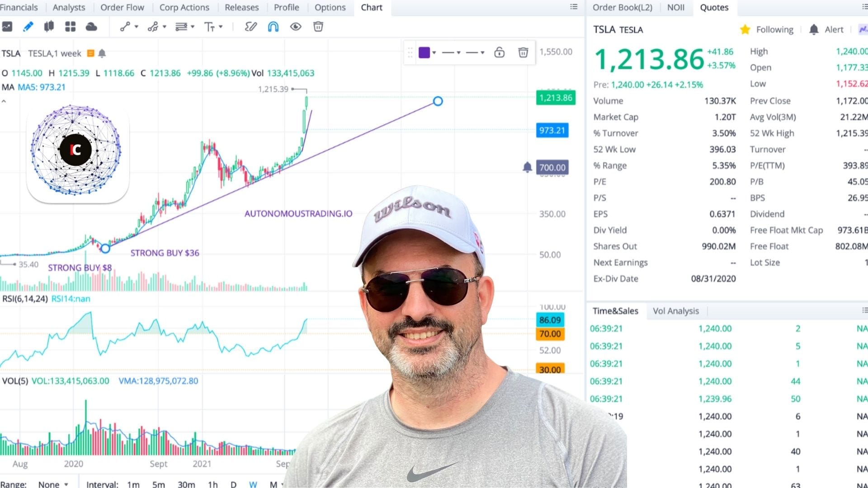This screenshot has height=488, width=868.
Task: Open the four-square layout grid icon
Action: coord(70,27)
